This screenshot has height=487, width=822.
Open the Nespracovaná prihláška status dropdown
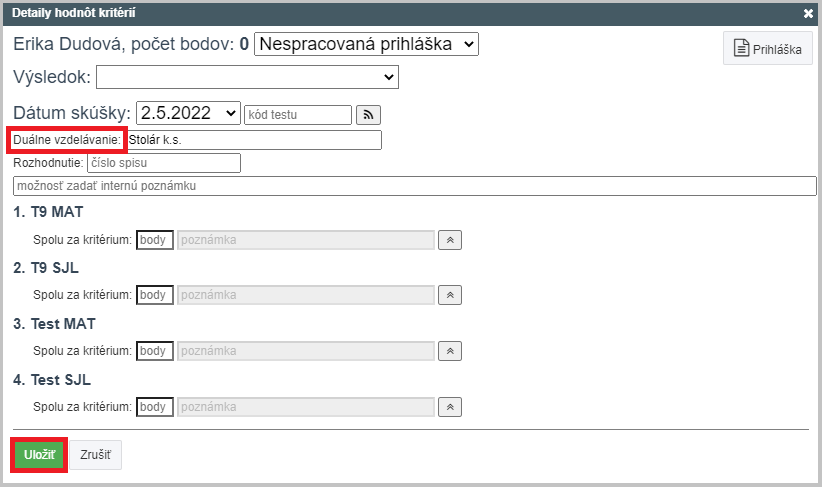[x=366, y=44]
